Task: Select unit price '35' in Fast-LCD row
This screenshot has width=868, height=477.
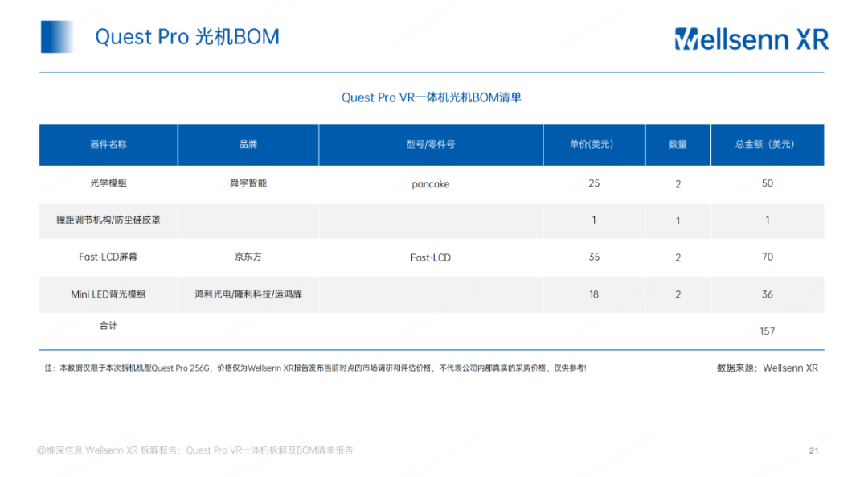Action: click(x=594, y=257)
